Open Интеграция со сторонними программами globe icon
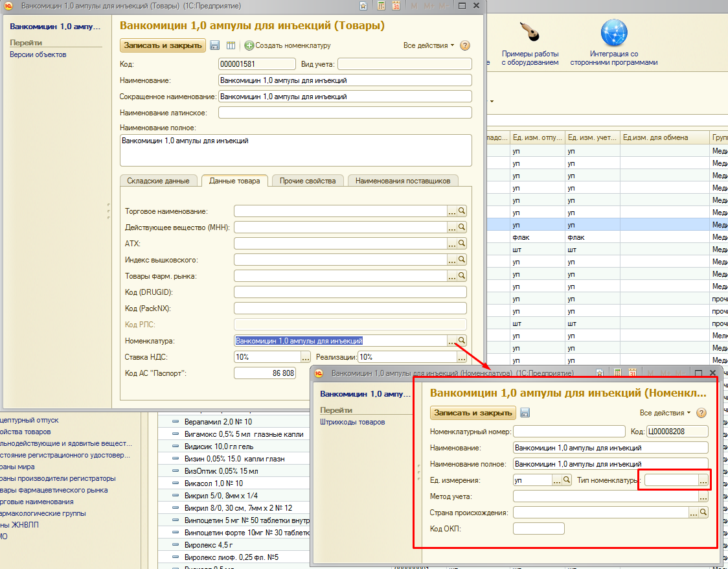Screen dimensions: 728x569 click(613, 34)
